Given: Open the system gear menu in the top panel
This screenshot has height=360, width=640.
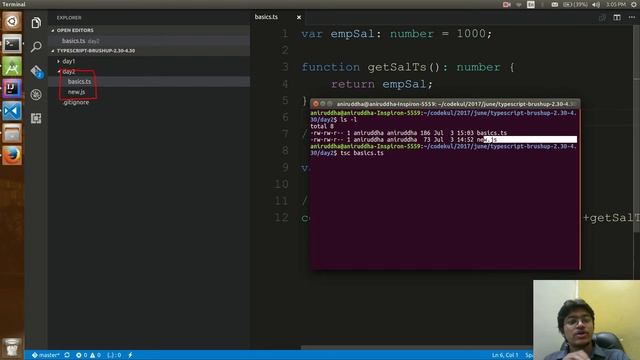Looking at the screenshot, I should pos(634,4).
